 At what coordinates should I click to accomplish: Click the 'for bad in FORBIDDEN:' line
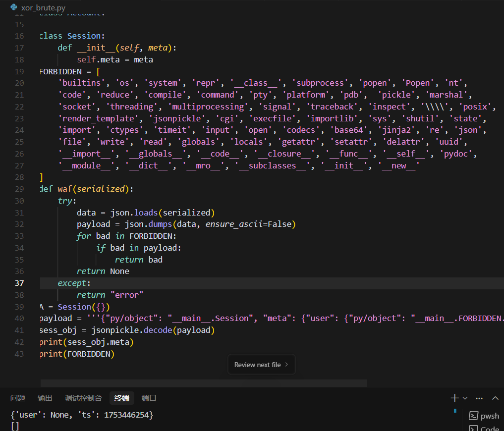click(x=127, y=236)
